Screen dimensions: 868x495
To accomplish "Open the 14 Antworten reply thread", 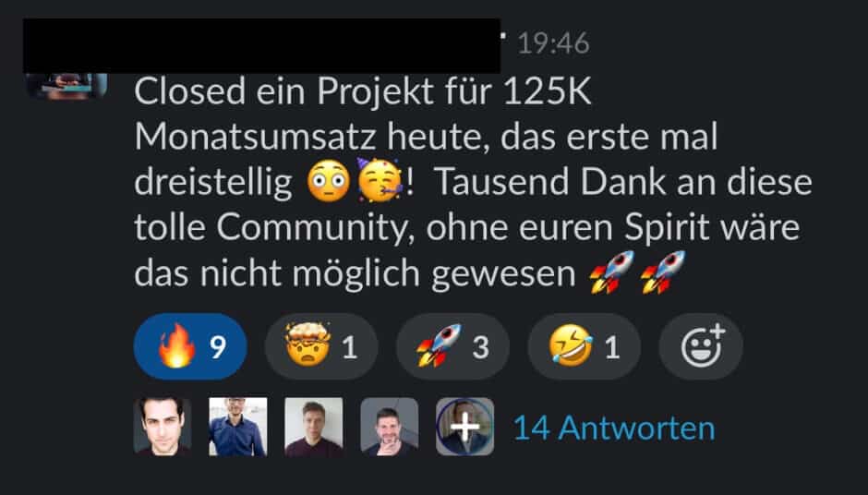I will (614, 428).
